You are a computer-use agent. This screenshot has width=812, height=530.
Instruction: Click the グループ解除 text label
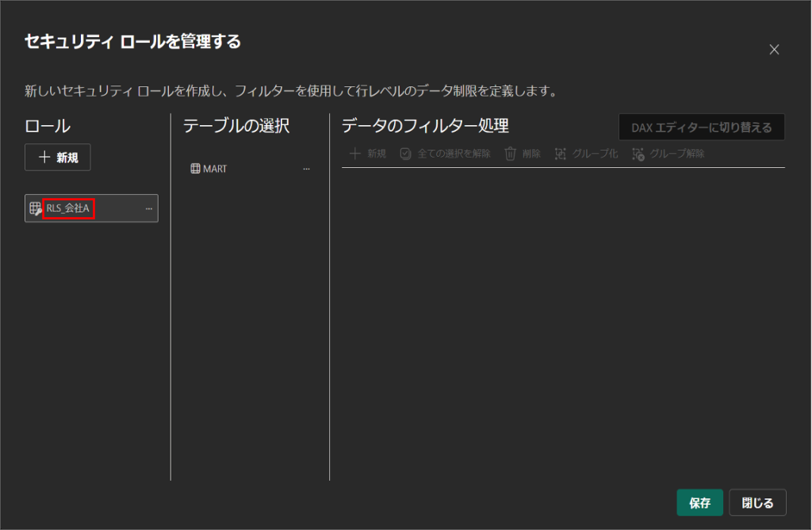[677, 154]
